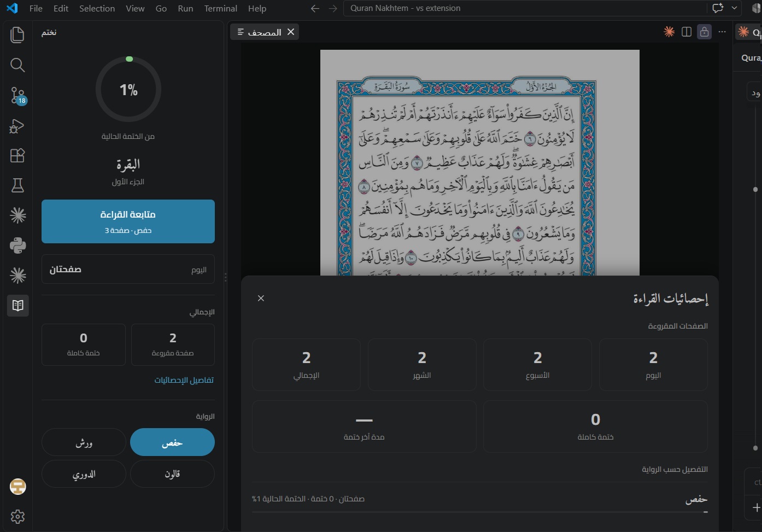Select the حفص riwaya option

172,442
